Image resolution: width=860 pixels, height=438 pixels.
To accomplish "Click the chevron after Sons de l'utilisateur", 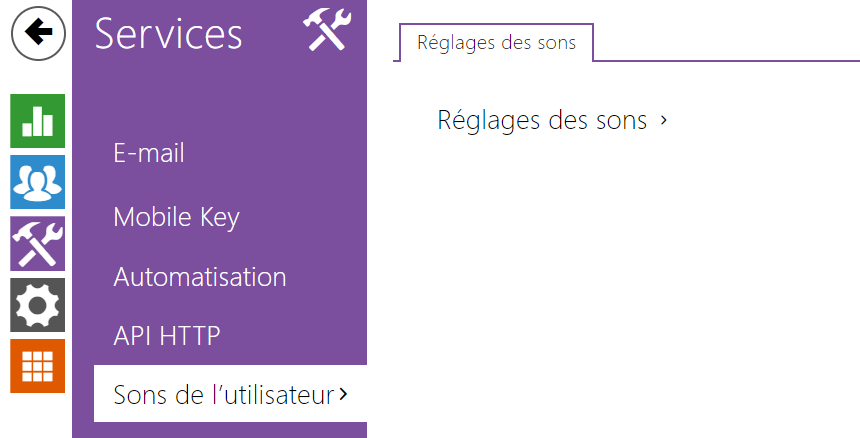I will pos(343,394).
